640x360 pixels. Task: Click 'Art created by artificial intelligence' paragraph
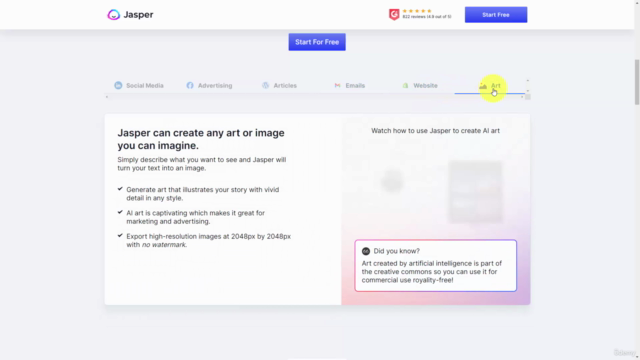[432, 272]
